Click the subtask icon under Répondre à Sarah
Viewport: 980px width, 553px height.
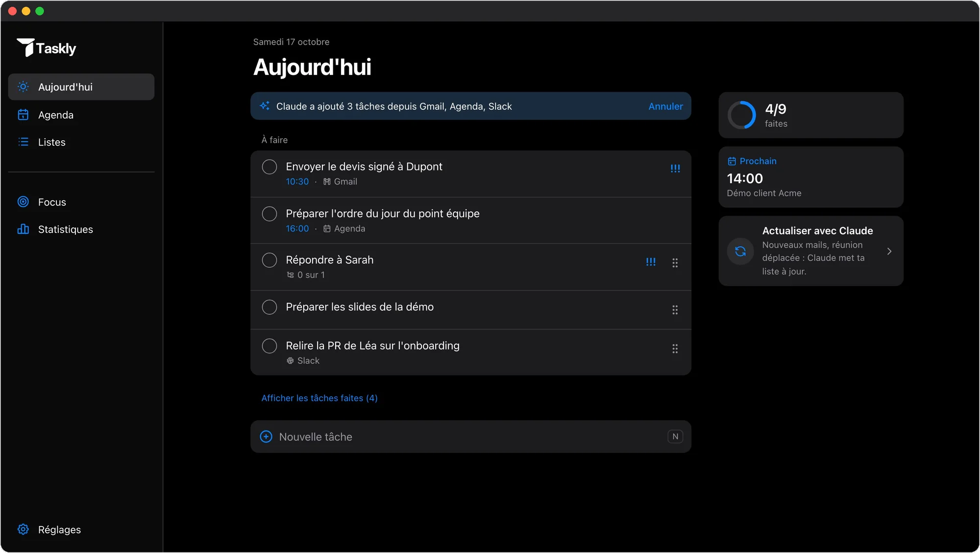pos(290,275)
